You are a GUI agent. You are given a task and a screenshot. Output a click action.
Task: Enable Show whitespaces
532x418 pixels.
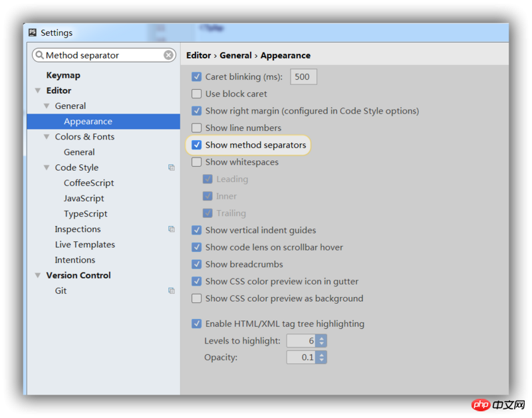tap(196, 162)
